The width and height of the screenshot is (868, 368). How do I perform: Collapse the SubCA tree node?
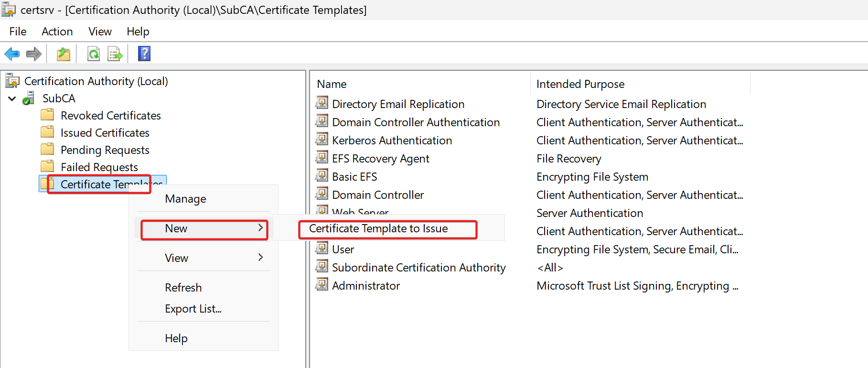click(x=12, y=98)
